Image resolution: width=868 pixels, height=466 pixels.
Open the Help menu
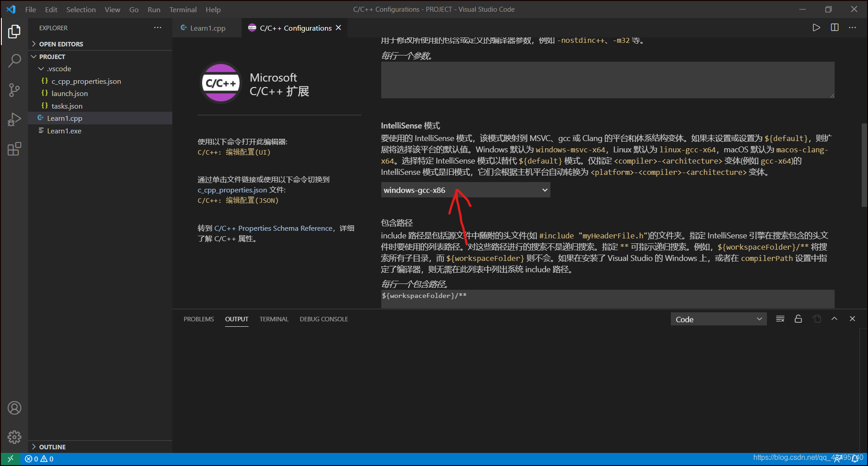click(213, 9)
